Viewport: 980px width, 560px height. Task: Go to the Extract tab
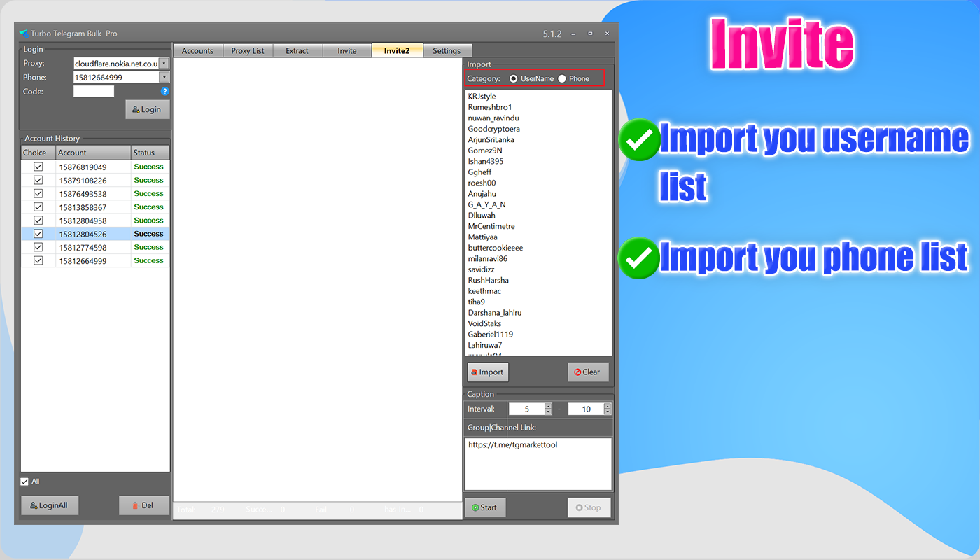click(x=297, y=51)
